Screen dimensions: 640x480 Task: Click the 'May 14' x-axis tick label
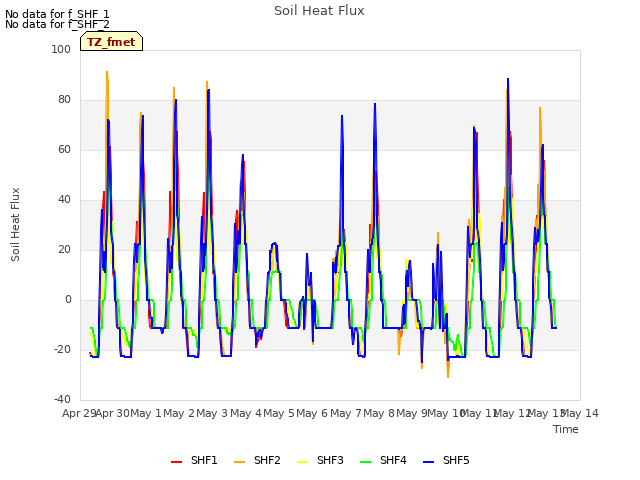(x=580, y=413)
